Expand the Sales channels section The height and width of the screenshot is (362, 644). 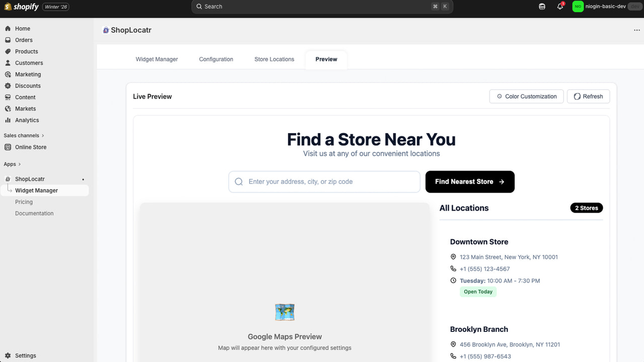(x=24, y=135)
